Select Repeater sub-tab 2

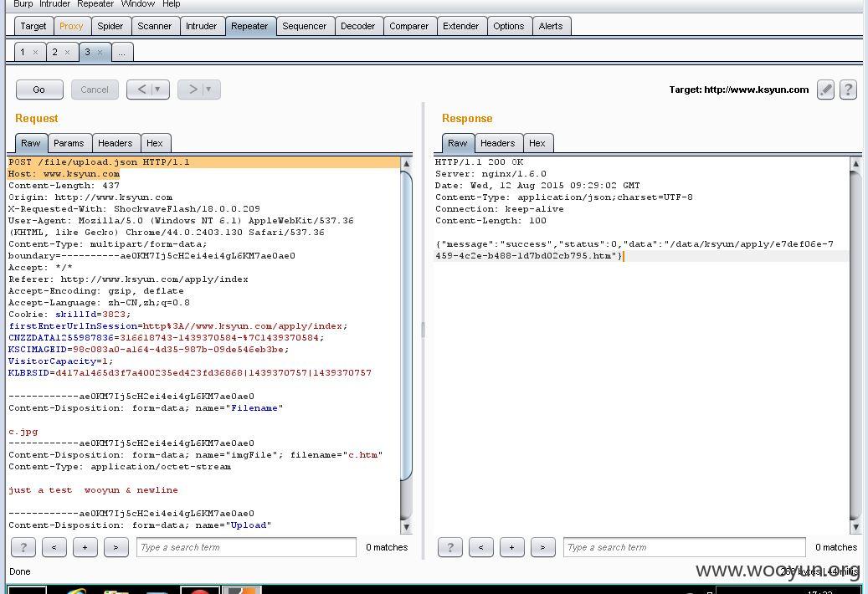click(x=54, y=52)
